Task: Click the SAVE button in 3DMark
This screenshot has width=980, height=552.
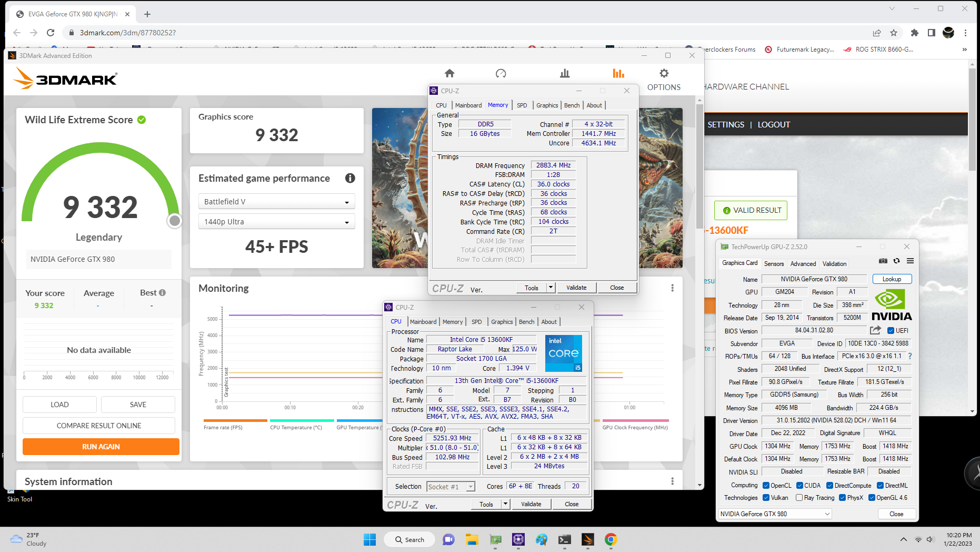Action: pos(138,405)
